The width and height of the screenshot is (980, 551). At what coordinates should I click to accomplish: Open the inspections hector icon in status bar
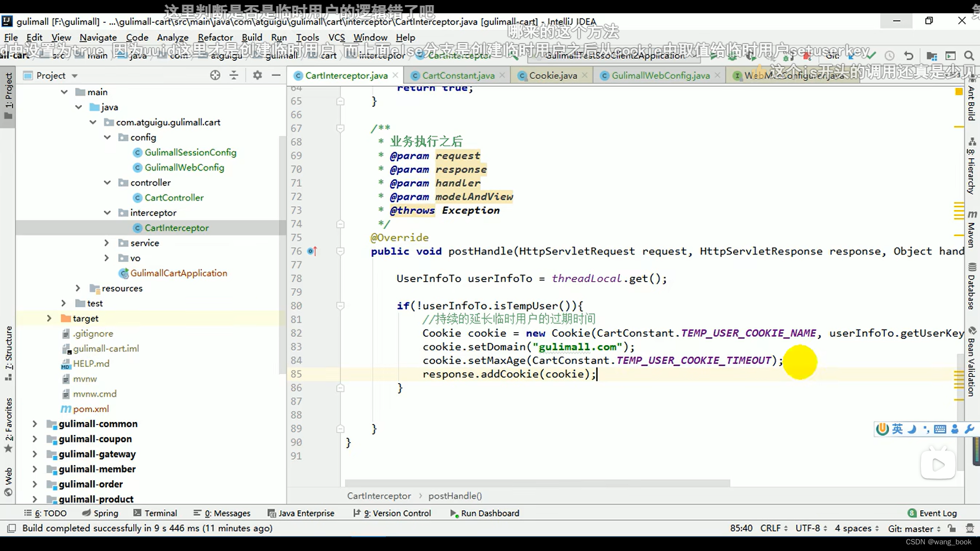coord(970,528)
